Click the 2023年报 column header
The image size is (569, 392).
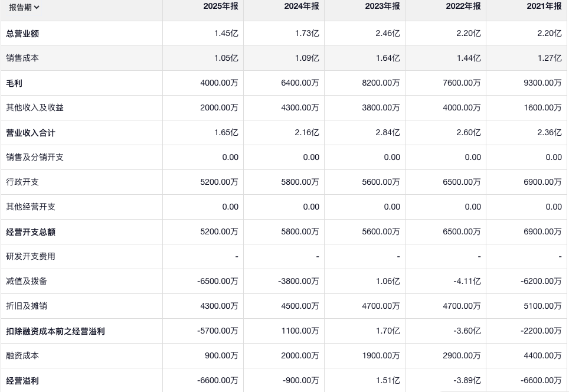382,6
